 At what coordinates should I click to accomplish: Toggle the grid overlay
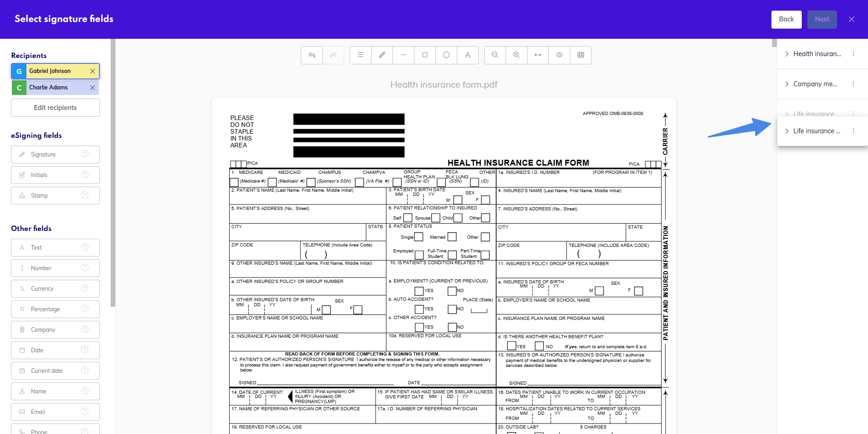581,55
